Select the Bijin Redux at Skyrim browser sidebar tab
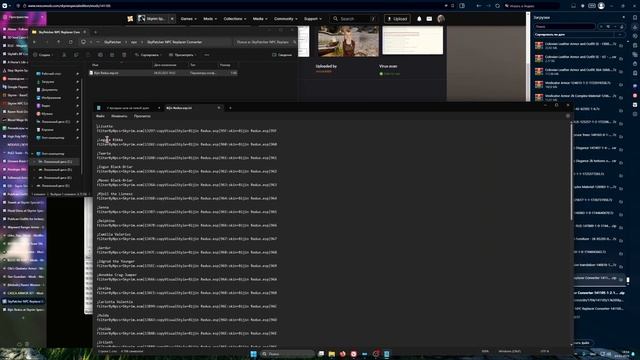The width and height of the screenshot is (640, 360). 23,309
